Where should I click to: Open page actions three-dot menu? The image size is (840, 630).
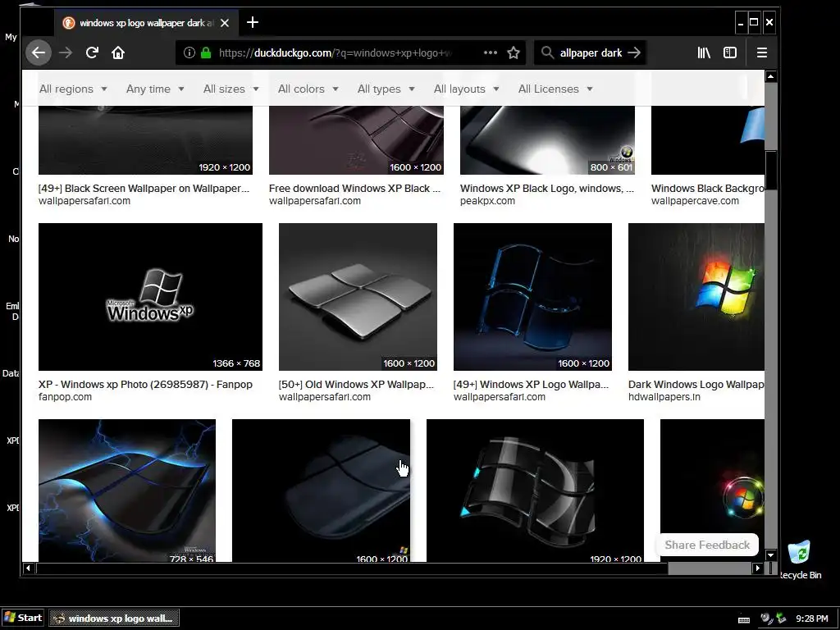coord(491,52)
